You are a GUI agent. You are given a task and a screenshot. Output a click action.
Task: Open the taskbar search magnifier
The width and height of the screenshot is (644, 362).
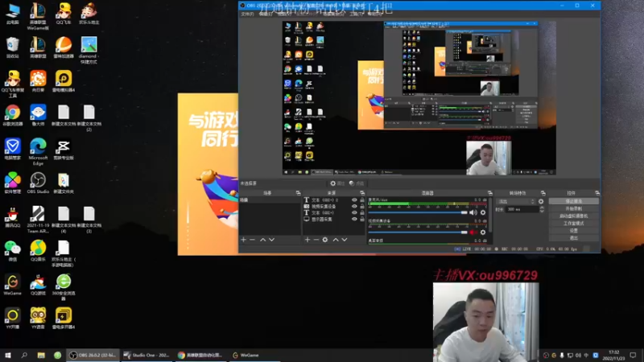pos(24,356)
